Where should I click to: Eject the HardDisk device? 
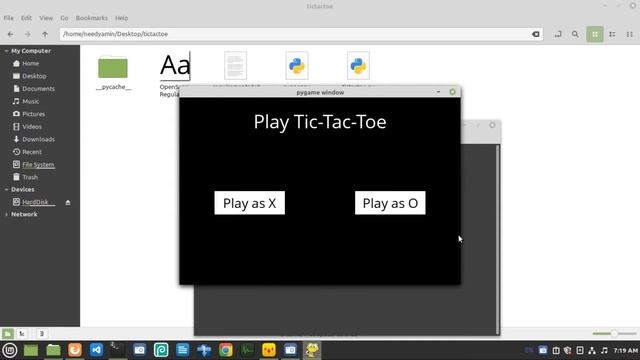68,202
